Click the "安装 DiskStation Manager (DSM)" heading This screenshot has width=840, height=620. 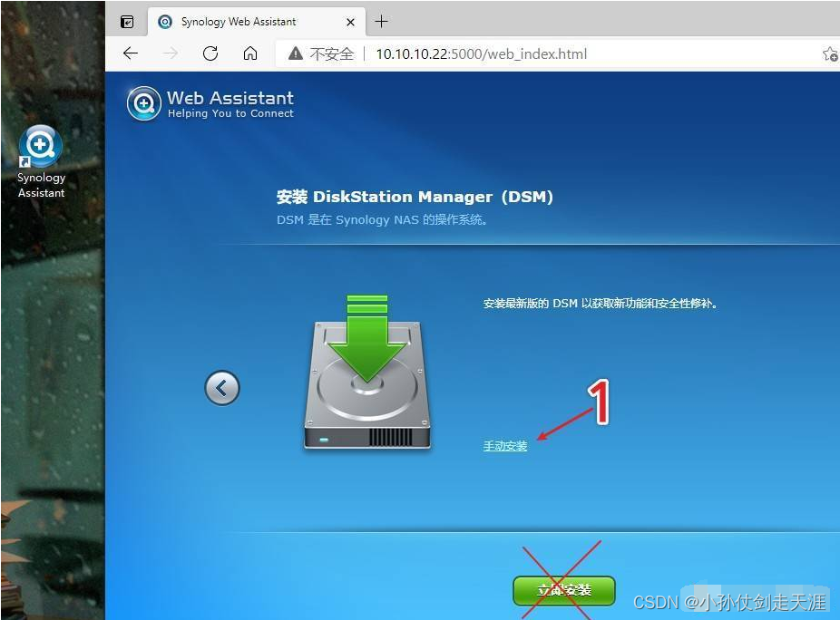414,196
